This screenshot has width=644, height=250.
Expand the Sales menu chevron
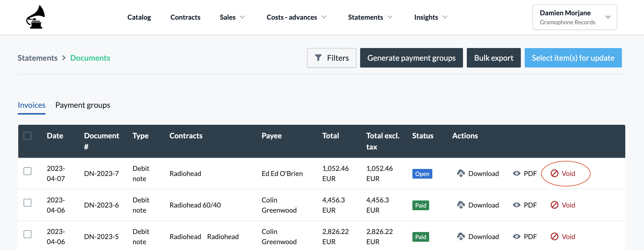242,17
